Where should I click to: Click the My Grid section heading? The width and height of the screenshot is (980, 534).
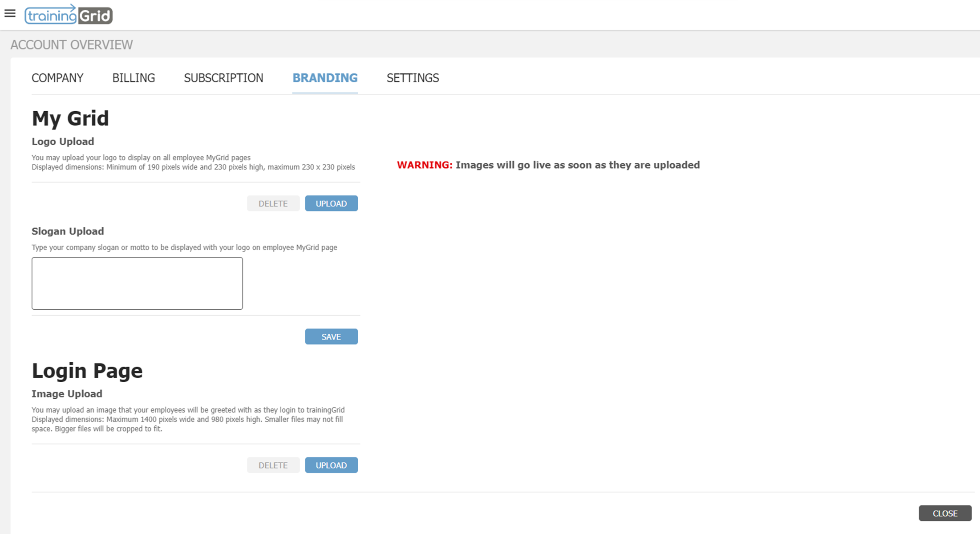70,118
